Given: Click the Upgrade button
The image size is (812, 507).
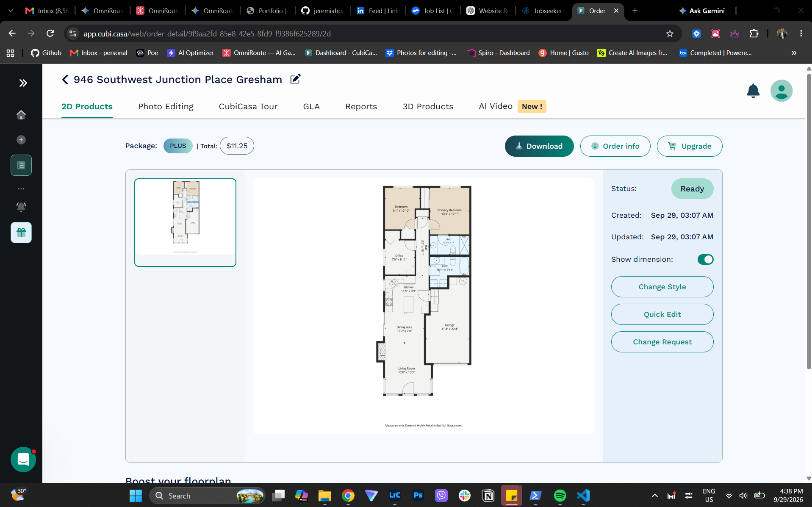Looking at the screenshot, I should tap(690, 146).
